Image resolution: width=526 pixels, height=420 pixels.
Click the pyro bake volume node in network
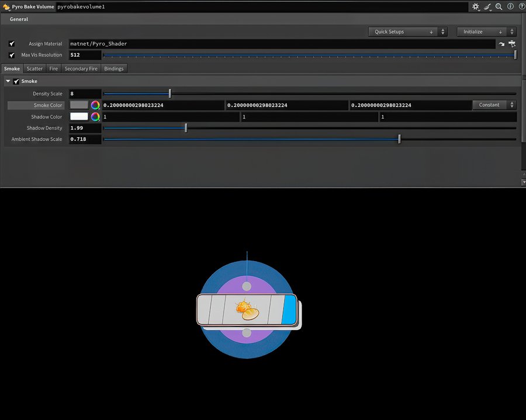[247, 310]
